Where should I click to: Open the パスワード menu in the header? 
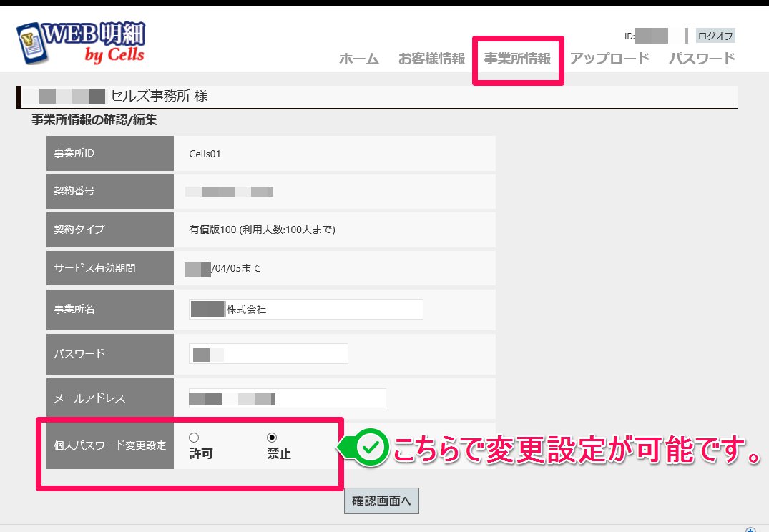702,59
